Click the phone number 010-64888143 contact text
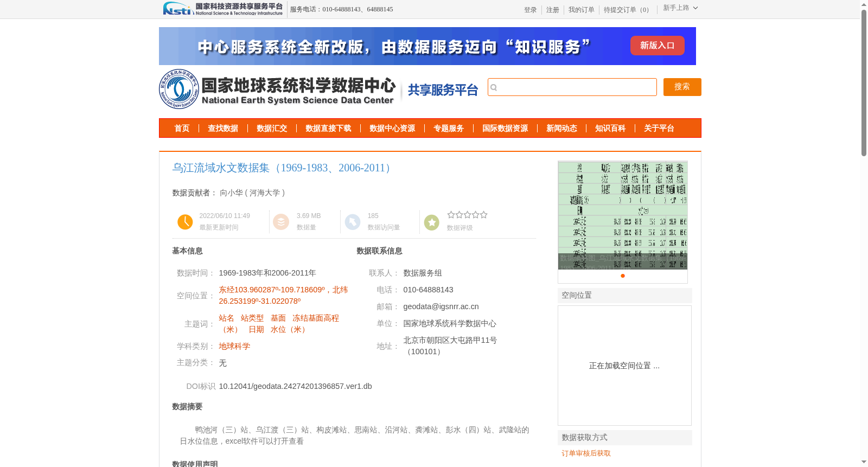This screenshot has width=868, height=467. point(428,290)
